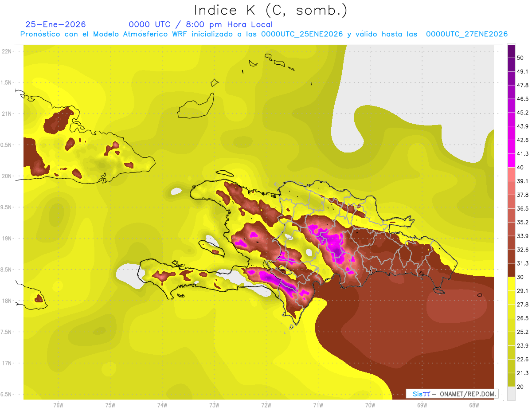Click the color bar label "46.5"

click(x=523, y=99)
